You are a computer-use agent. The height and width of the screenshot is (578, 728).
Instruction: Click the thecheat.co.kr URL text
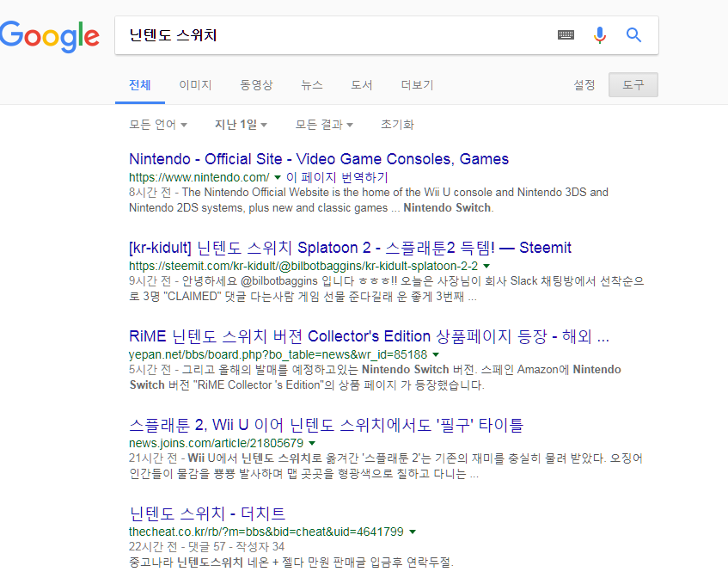[266, 532]
